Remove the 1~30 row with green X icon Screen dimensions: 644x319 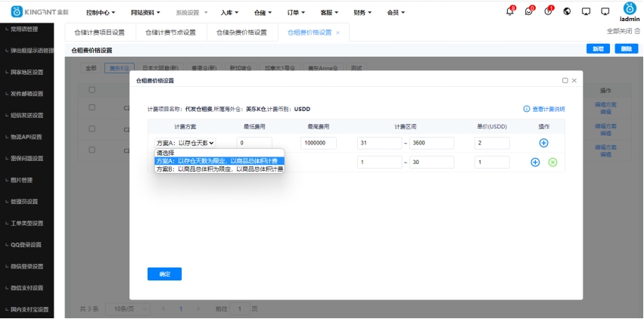[x=553, y=163]
